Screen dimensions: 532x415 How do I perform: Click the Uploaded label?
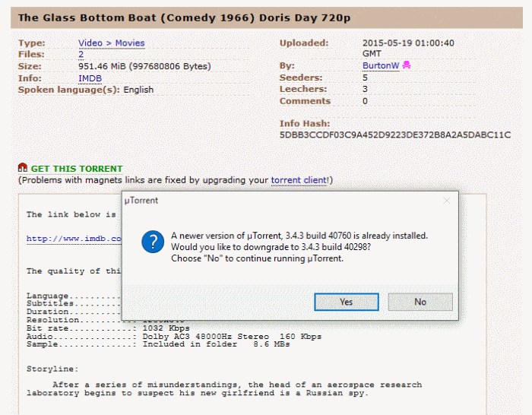[304, 43]
